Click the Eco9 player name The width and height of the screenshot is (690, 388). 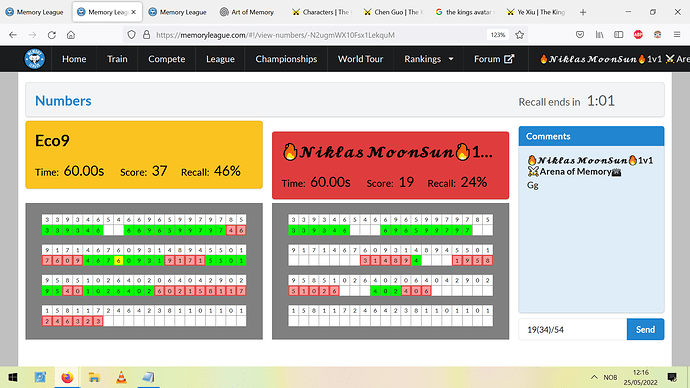click(52, 141)
